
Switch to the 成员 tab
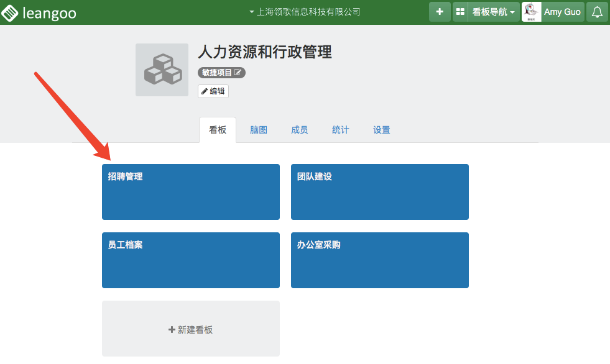[300, 130]
